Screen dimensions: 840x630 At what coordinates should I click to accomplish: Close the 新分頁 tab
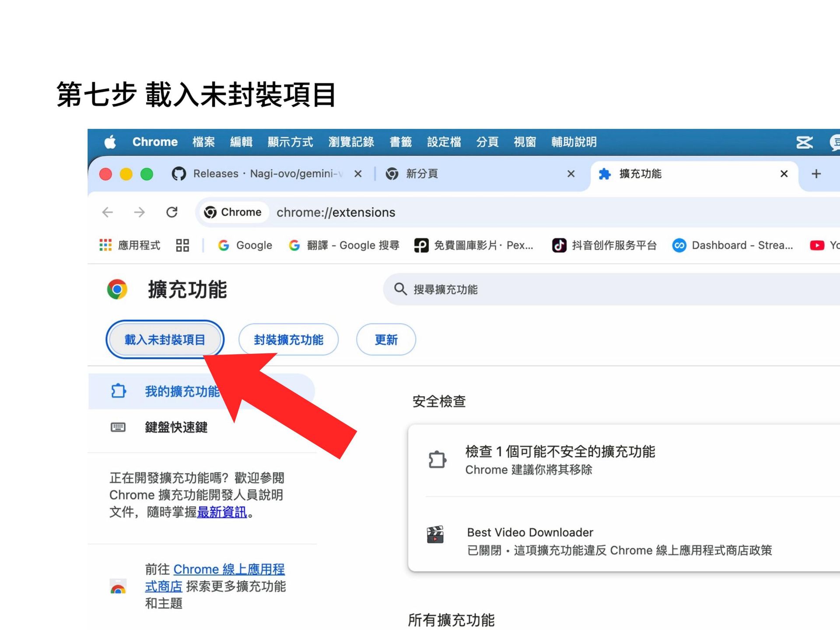click(571, 174)
